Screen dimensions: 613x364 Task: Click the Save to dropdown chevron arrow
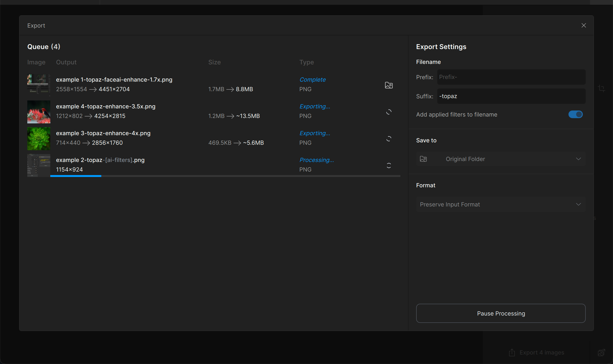[578, 159]
